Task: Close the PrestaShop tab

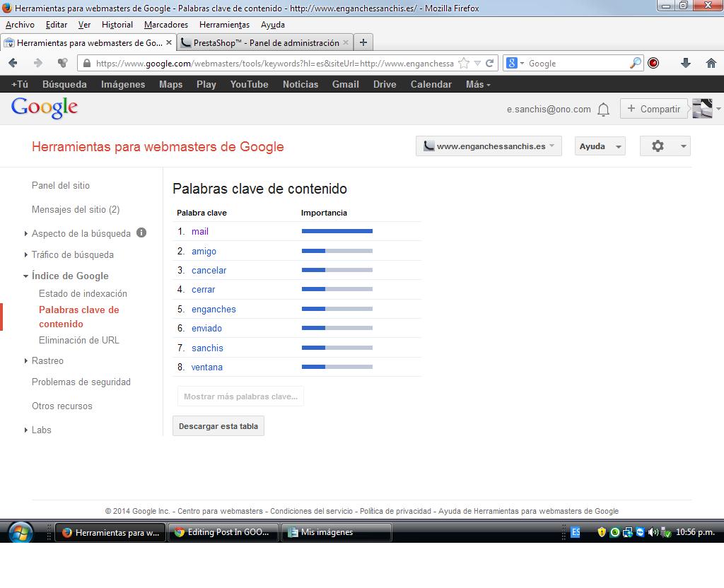Action: click(345, 42)
